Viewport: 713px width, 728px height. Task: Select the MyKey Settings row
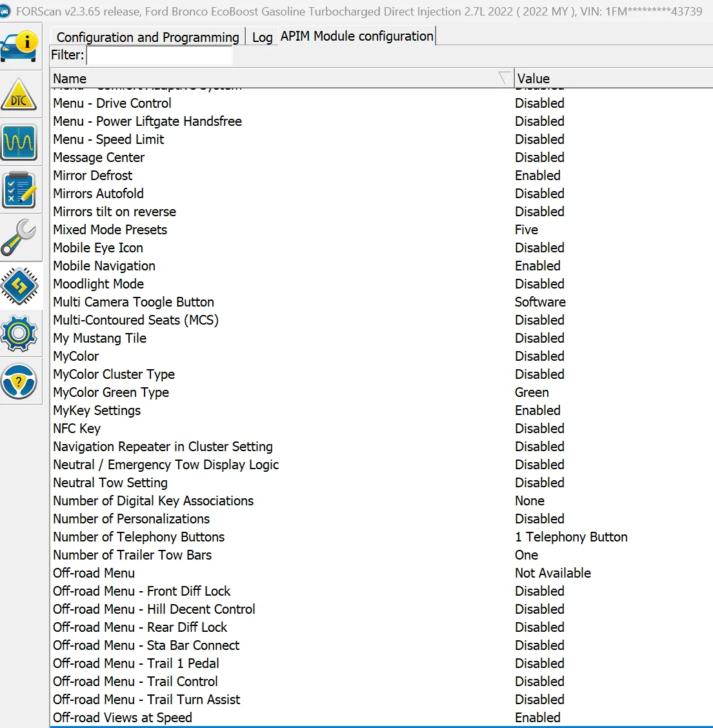click(x=381, y=411)
